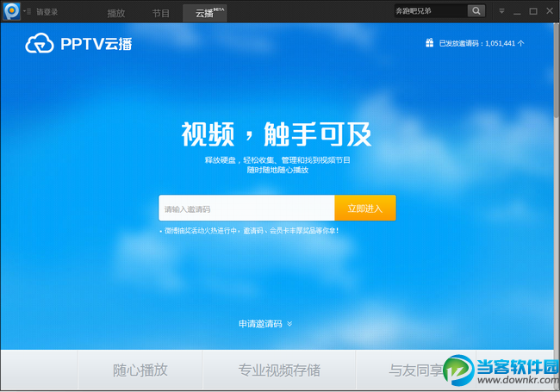This screenshot has width=560, height=392.
Task: Click the 释放硬盘，轻松收集 subtitle text
Action: pyautogui.click(x=277, y=160)
